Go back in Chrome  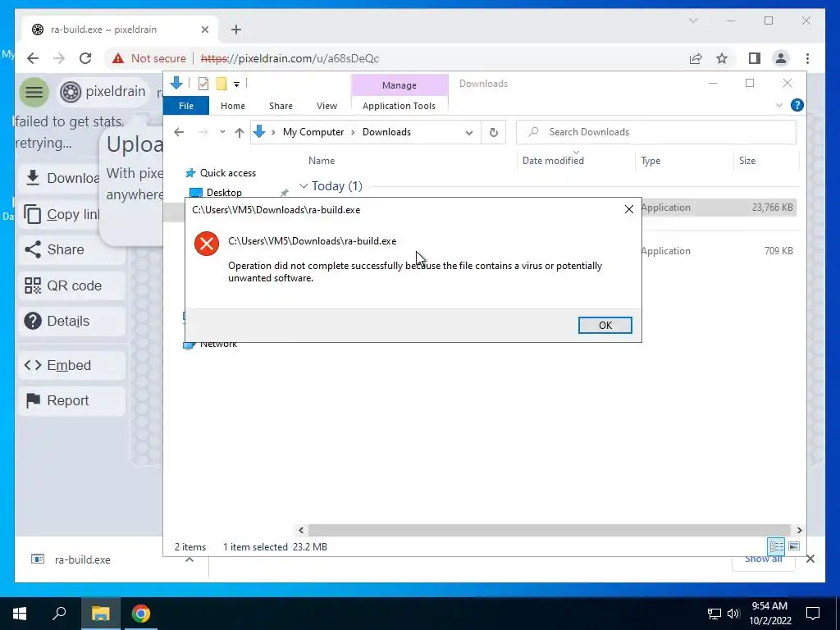click(x=33, y=58)
